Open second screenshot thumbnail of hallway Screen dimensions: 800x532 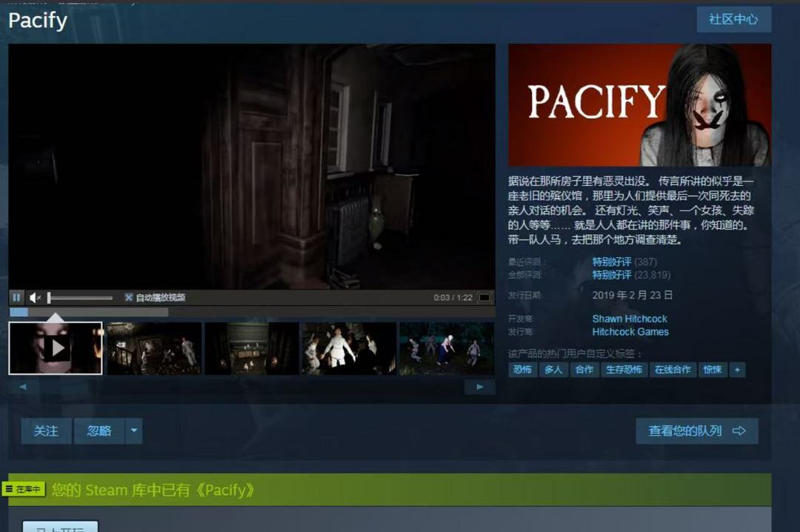coord(154,348)
